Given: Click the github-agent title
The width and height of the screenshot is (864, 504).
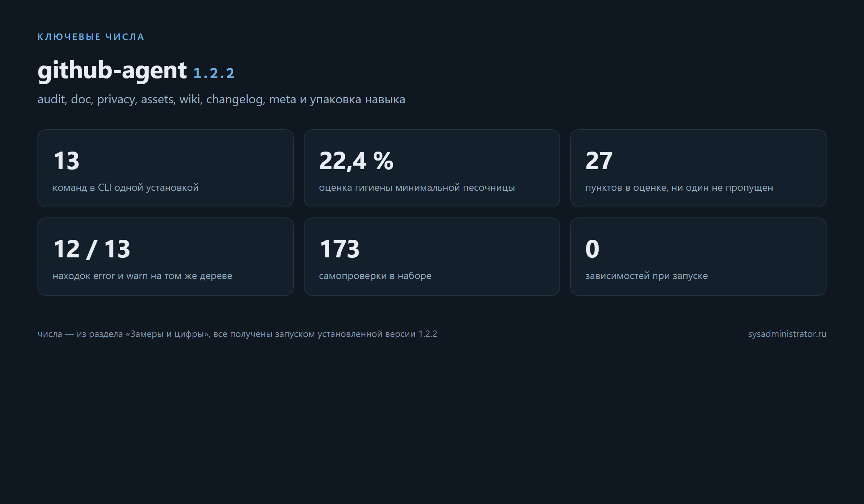Looking at the screenshot, I should point(112,71).
